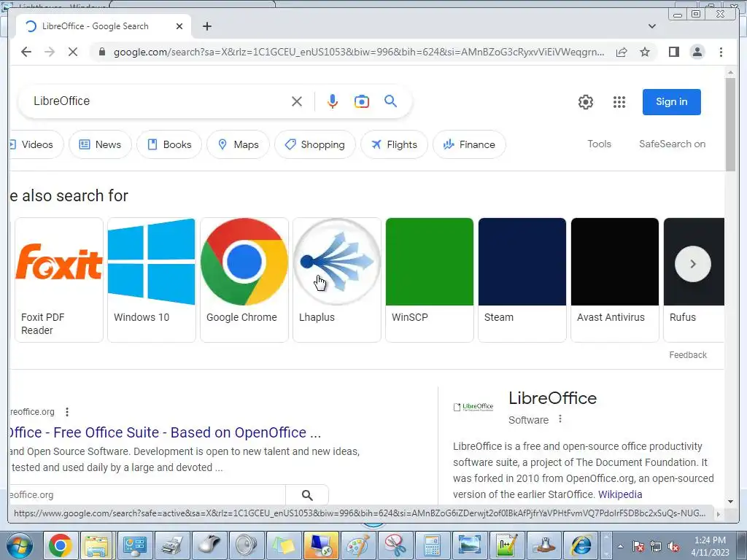This screenshot has width=747, height=560.
Task: Open Chrome from the taskbar
Action: tap(60, 545)
